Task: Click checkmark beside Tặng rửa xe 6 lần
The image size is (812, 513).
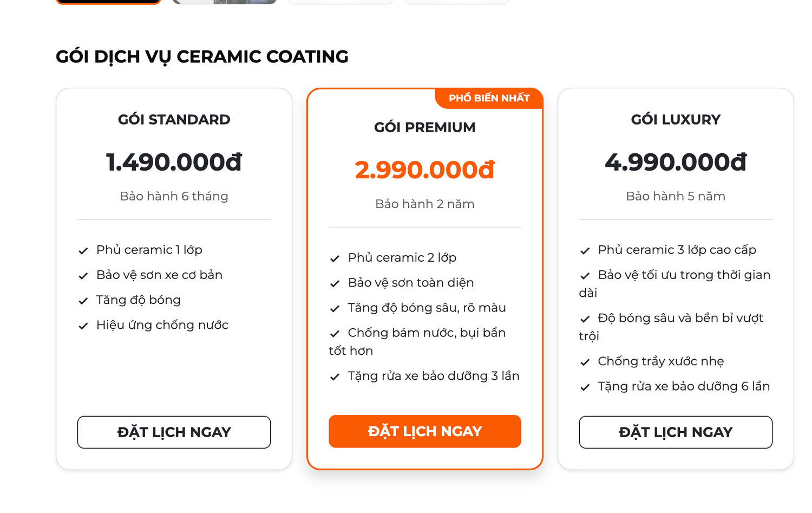Action: (x=585, y=387)
